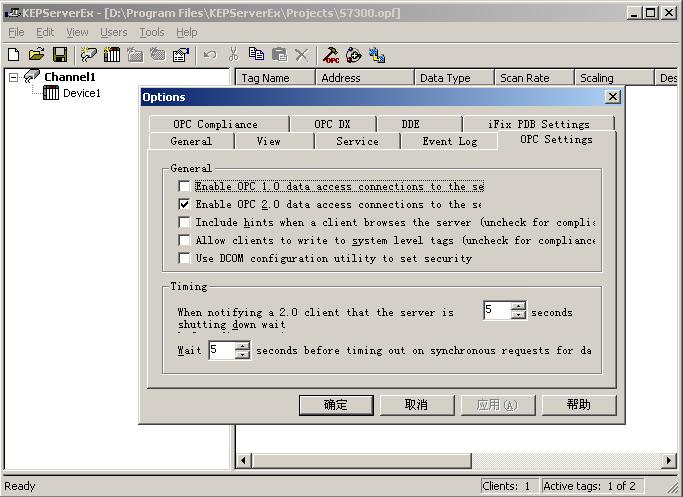Screen dimensions: 683x497
Task: Select the OPC Settings tab
Action: tap(556, 139)
